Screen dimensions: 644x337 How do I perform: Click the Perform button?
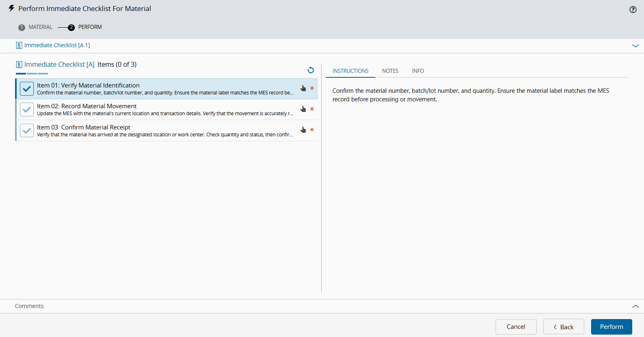(611, 327)
